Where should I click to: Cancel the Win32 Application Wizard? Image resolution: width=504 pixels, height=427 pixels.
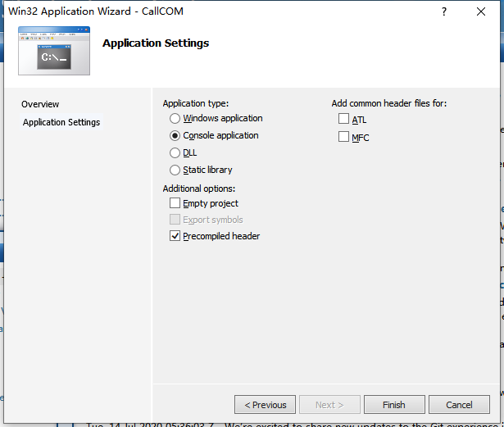tap(459, 405)
